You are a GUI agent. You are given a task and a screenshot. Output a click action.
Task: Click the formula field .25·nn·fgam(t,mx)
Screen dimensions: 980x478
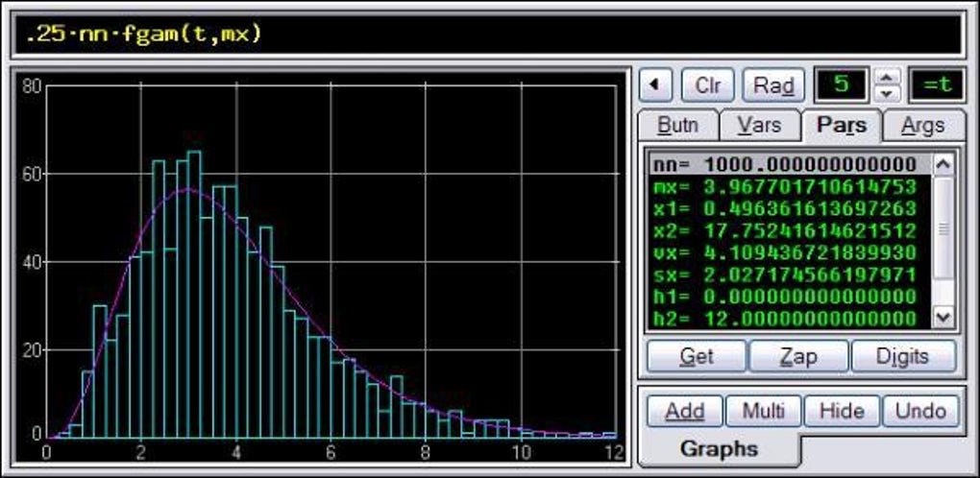tap(486, 34)
